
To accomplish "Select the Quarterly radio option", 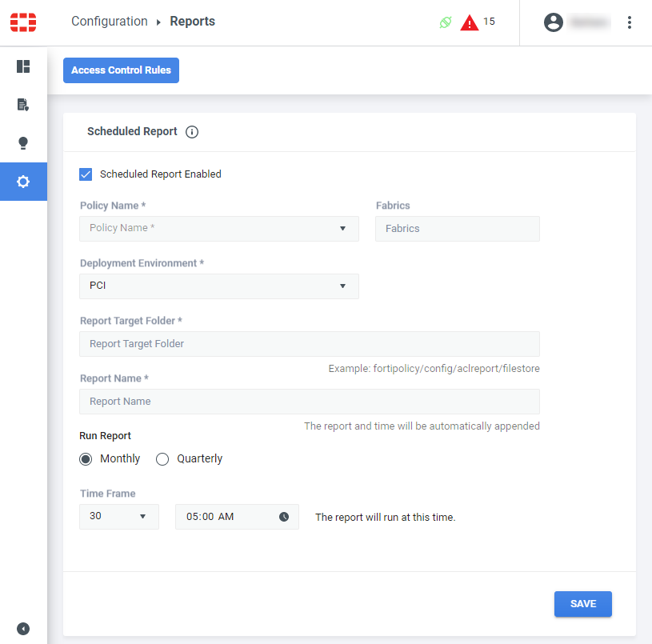I will click(162, 459).
